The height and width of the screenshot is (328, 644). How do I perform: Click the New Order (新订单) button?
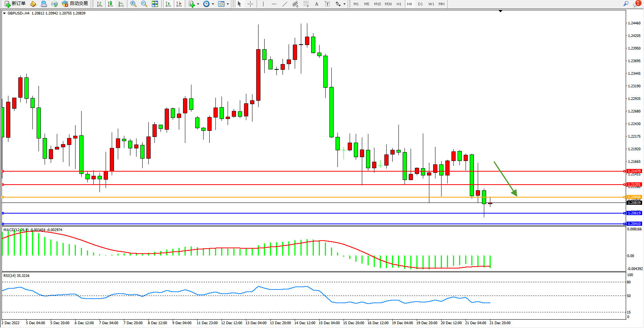click(x=15, y=4)
